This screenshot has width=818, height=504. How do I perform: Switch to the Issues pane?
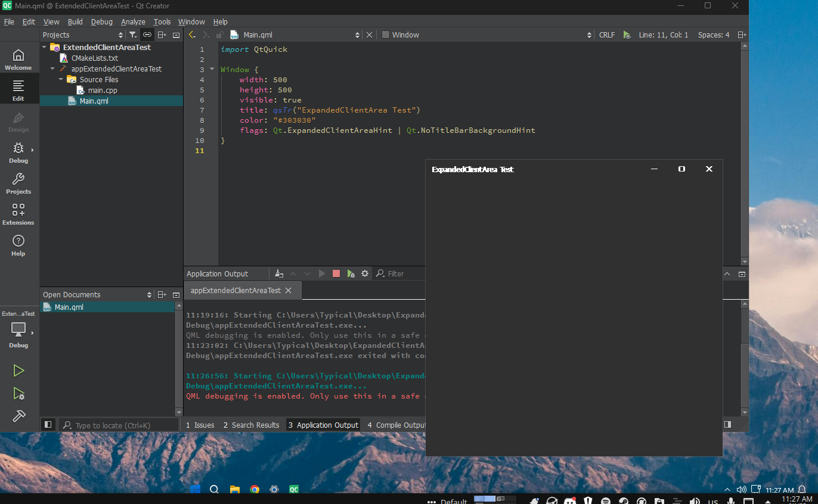200,425
